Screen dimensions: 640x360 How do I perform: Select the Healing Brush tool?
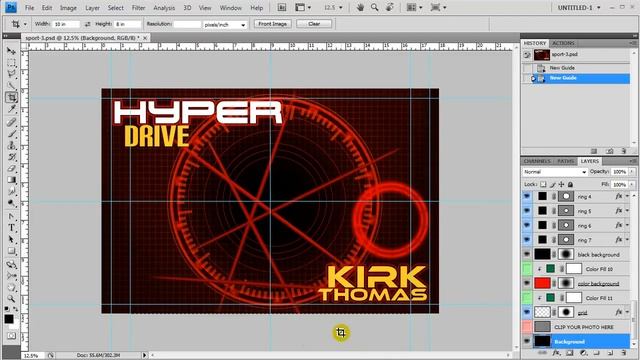point(11,122)
